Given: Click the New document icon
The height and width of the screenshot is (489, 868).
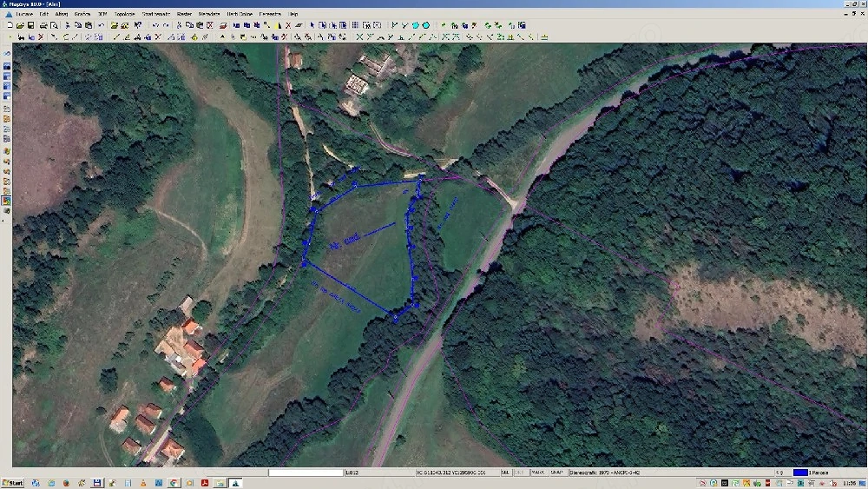Looking at the screenshot, I should tap(10, 25).
